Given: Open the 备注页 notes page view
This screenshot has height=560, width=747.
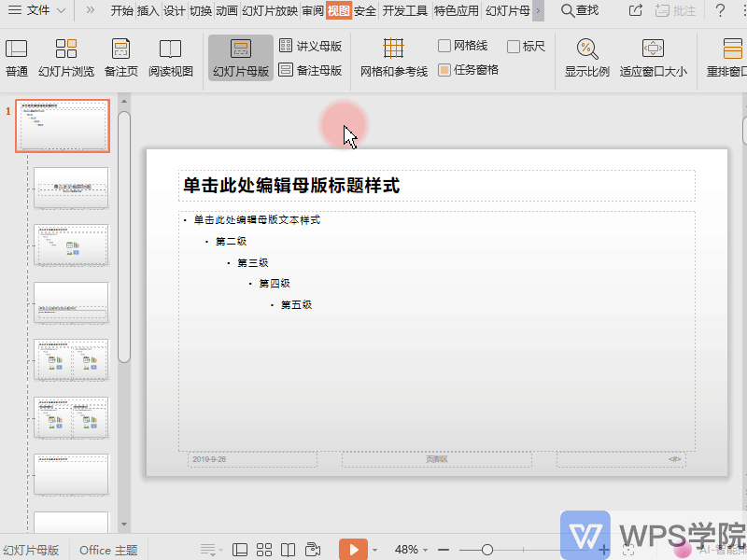Looking at the screenshot, I should tap(120, 57).
